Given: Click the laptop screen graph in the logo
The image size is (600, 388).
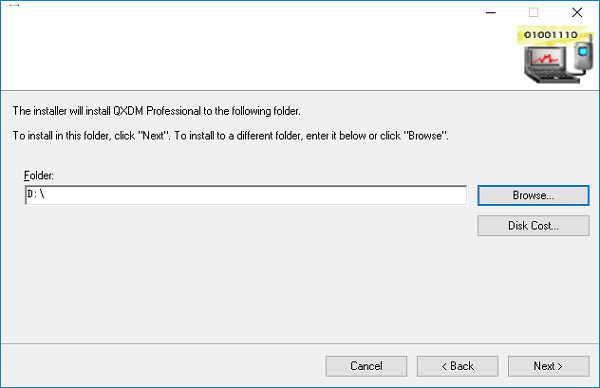Looking at the screenshot, I should 546,59.
